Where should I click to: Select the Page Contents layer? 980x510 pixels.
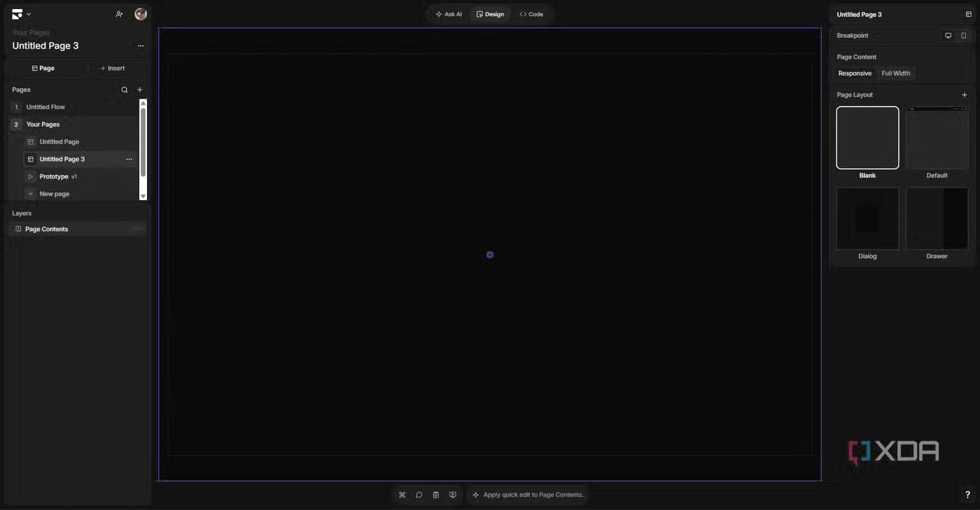77,229
